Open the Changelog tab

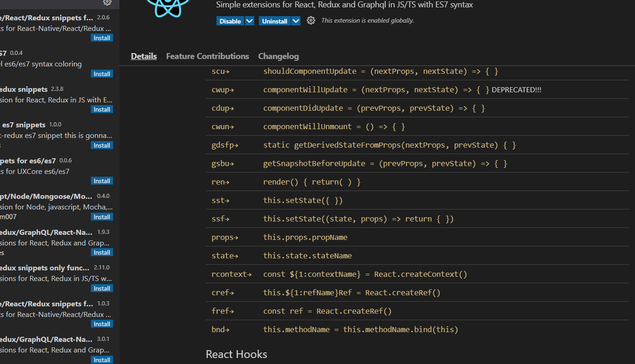(x=278, y=56)
